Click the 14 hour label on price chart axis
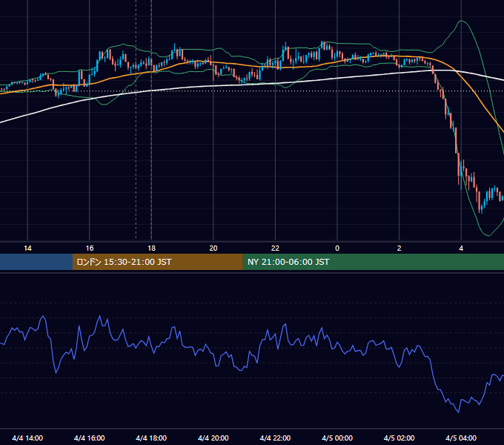The height and width of the screenshot is (445, 504). (x=27, y=248)
